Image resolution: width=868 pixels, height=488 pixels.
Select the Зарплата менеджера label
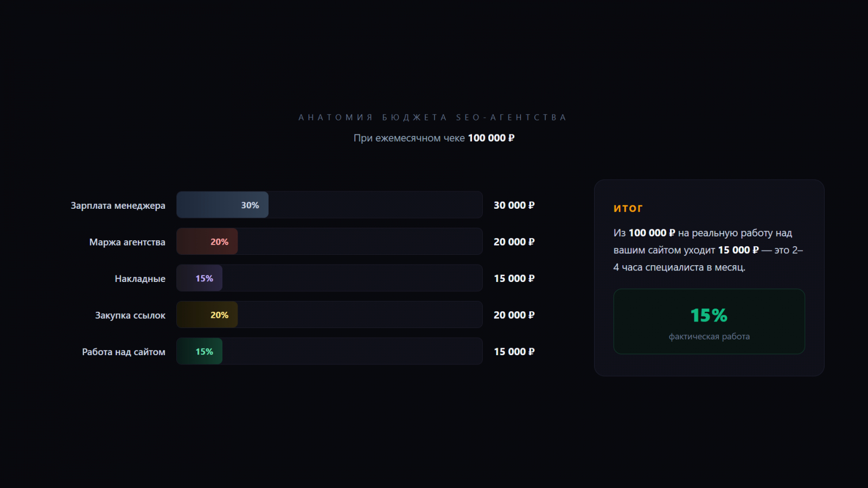[x=118, y=206]
